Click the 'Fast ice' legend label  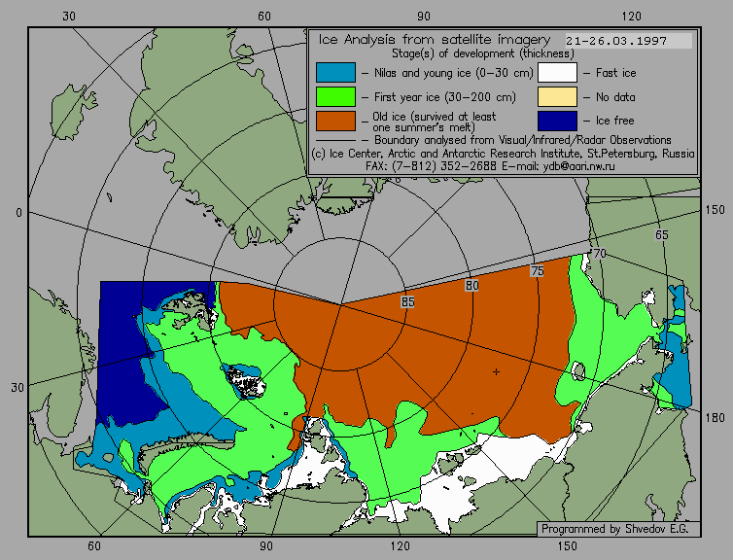click(615, 73)
